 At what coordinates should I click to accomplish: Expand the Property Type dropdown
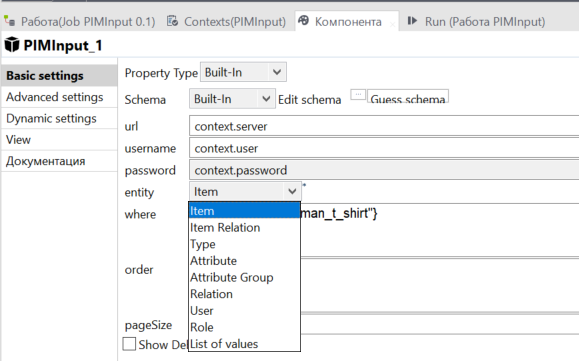(243, 72)
